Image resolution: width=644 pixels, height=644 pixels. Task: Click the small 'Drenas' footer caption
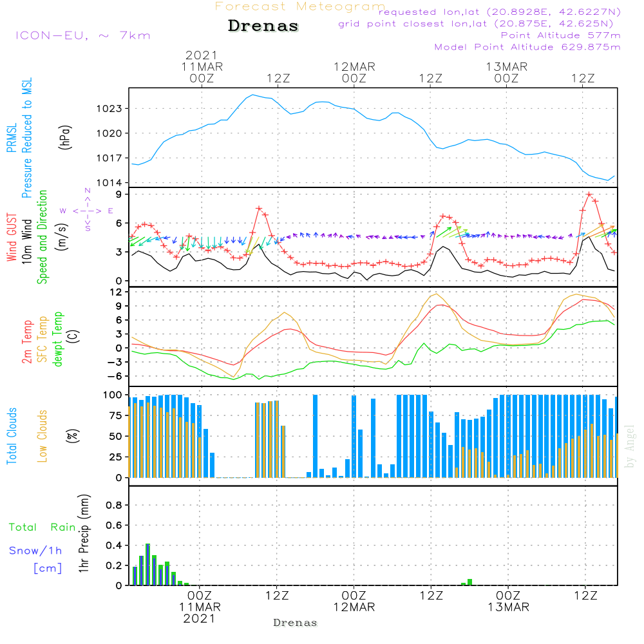(x=296, y=623)
